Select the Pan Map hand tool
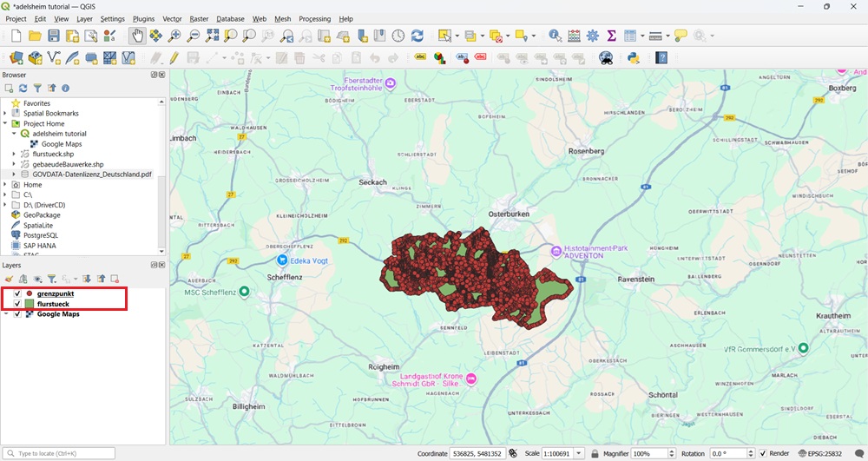This screenshot has height=461, width=868. click(x=137, y=36)
